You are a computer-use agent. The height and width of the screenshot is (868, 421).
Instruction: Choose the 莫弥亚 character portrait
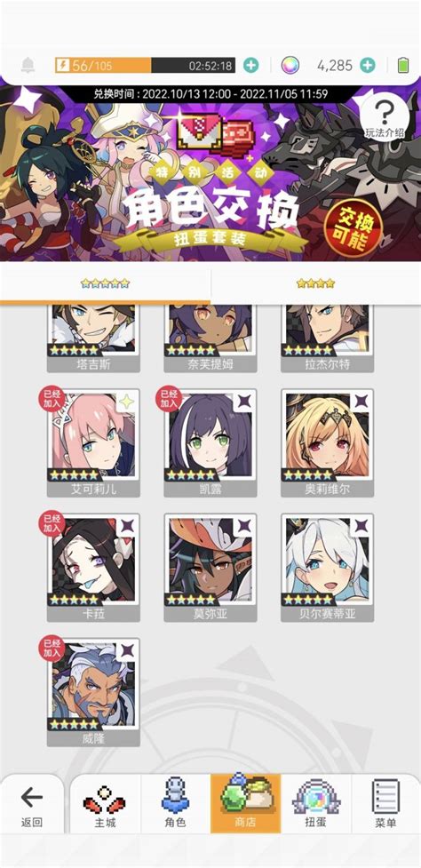tap(210, 567)
